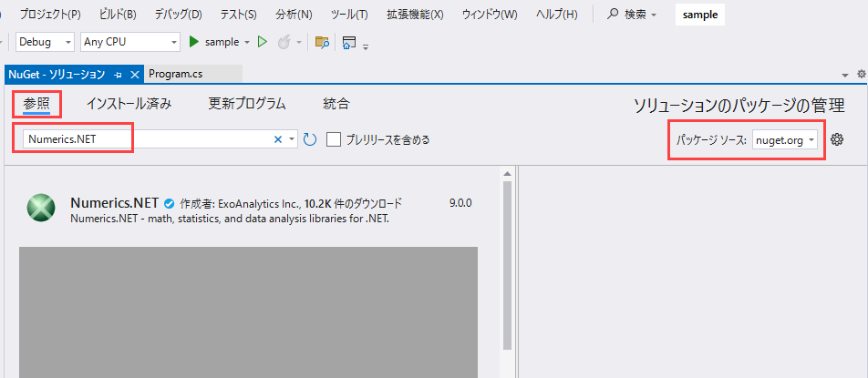
Task: Pin the NuGet - ソリューション tab
Action: point(118,75)
